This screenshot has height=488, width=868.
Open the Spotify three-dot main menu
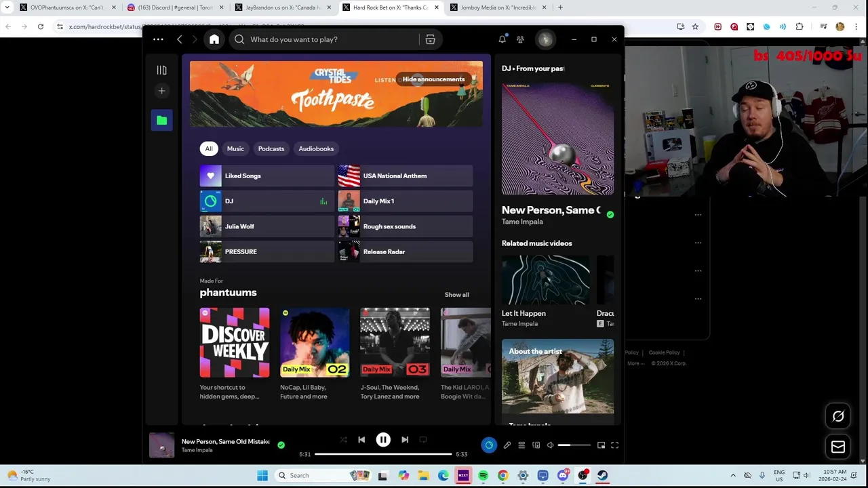(158, 39)
